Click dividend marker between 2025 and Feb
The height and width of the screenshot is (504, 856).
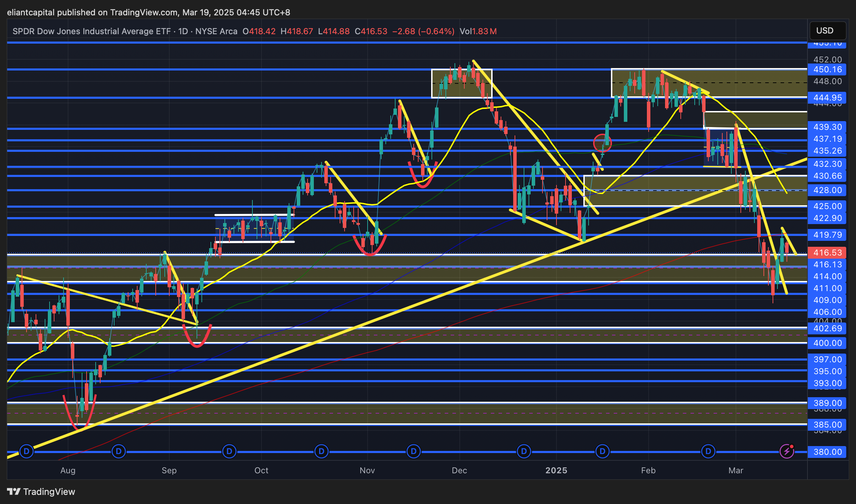click(602, 451)
